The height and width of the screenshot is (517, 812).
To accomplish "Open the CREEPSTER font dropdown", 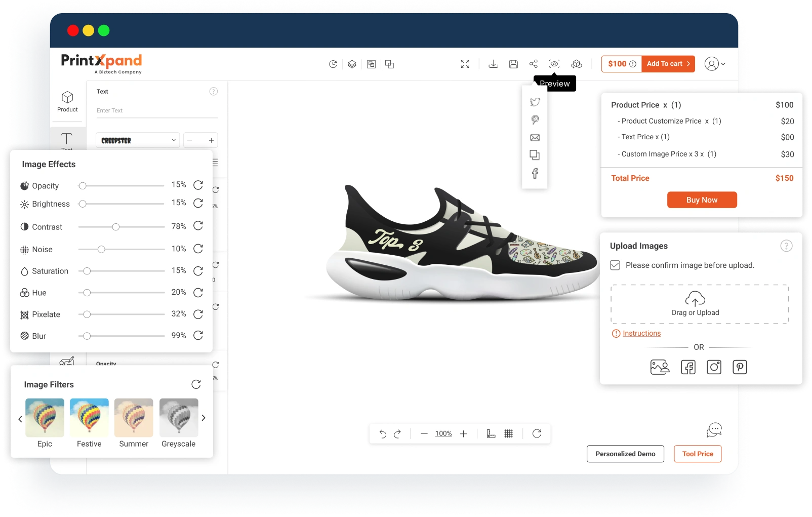I will pos(138,140).
